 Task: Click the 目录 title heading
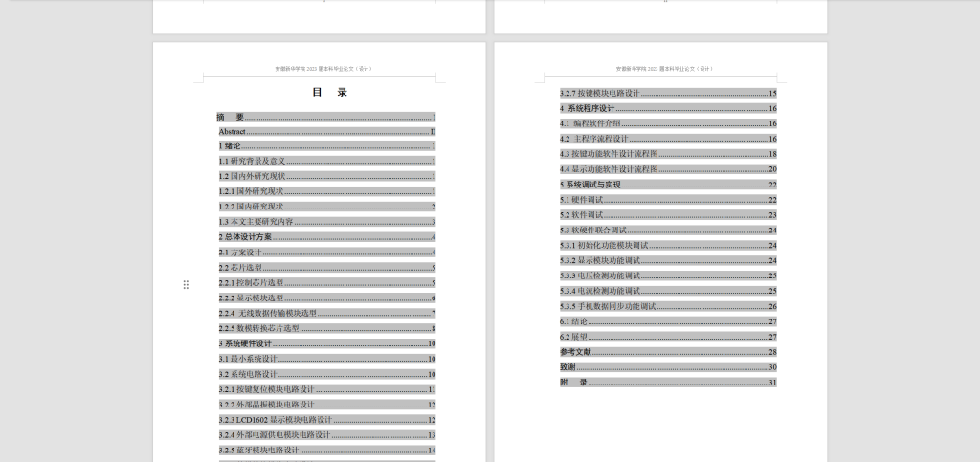point(329,93)
